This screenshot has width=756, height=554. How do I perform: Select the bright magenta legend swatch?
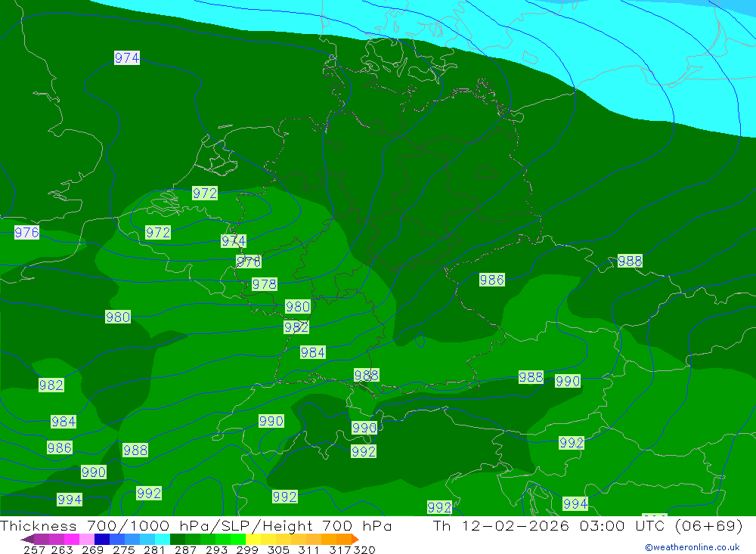(x=72, y=539)
